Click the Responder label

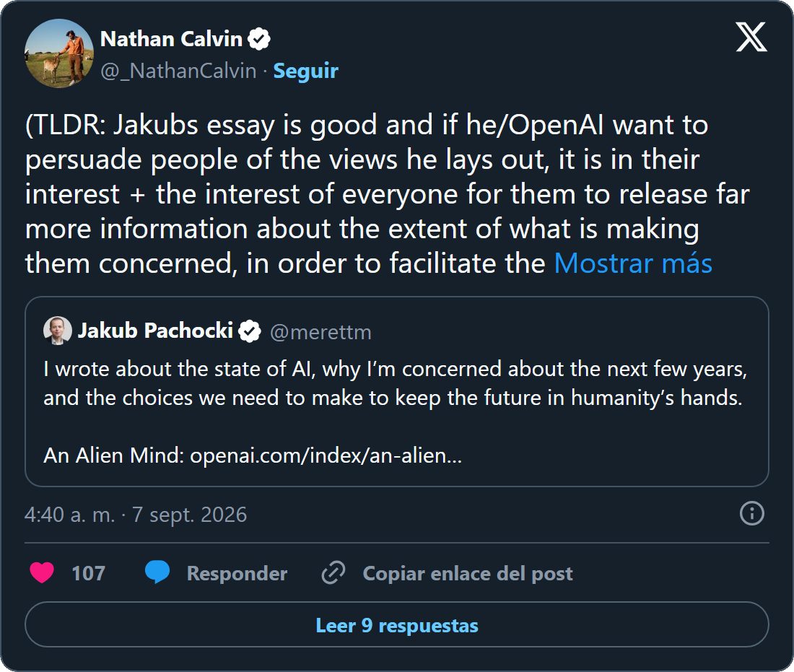tap(237, 573)
